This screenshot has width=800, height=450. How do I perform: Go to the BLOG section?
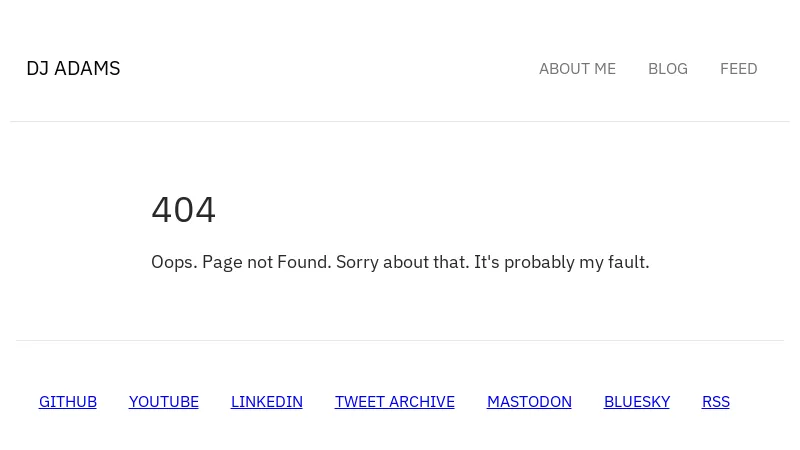point(667,68)
